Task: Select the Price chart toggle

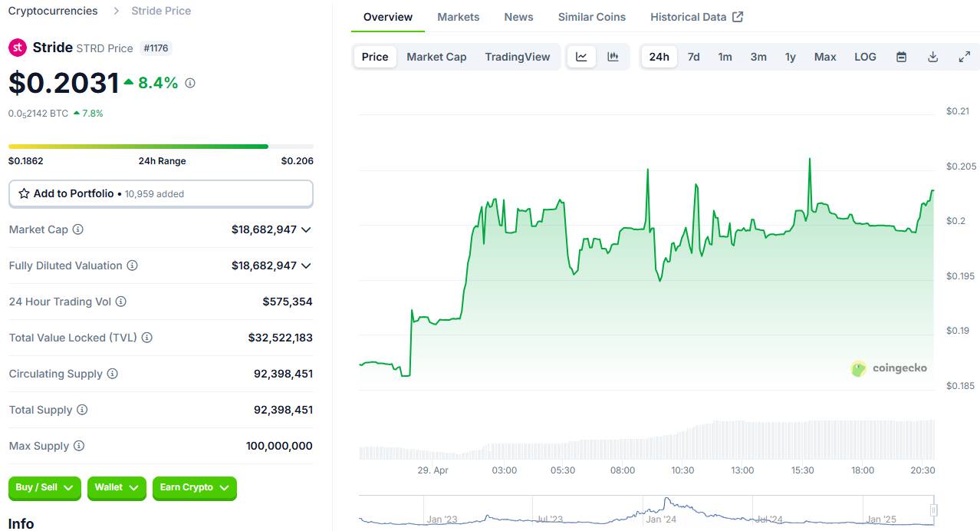Action: (375, 57)
